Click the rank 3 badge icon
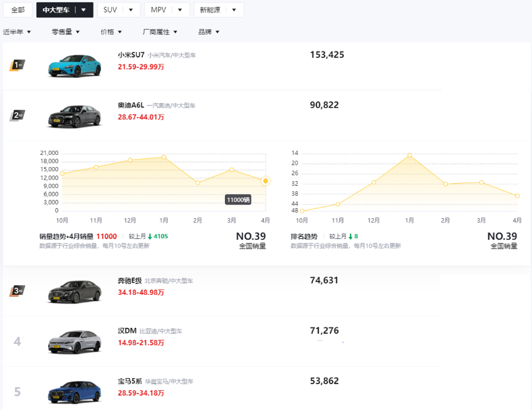 [17, 291]
